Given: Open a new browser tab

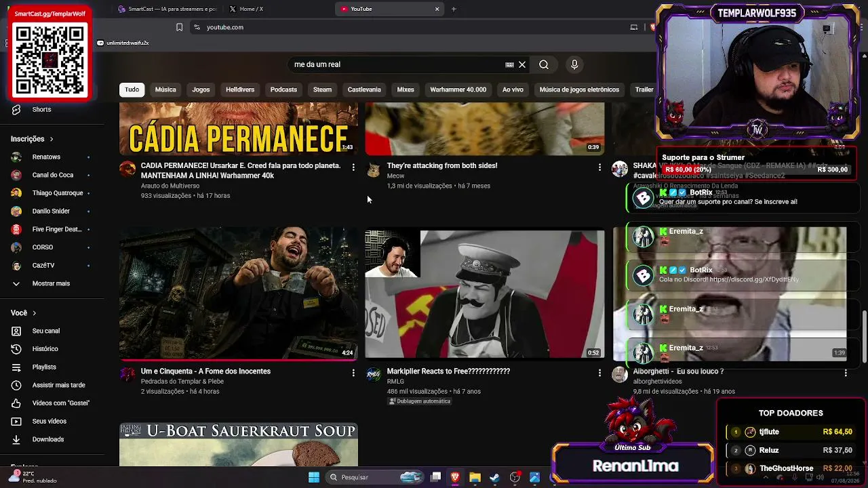Looking at the screenshot, I should pyautogui.click(x=454, y=9).
